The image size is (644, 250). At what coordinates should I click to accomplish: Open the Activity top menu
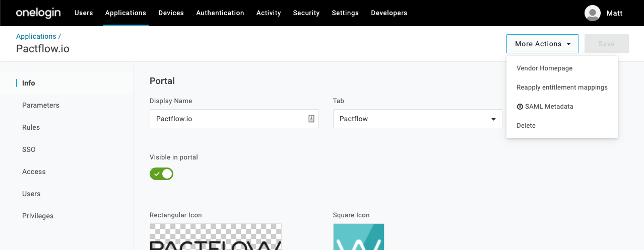tap(269, 13)
